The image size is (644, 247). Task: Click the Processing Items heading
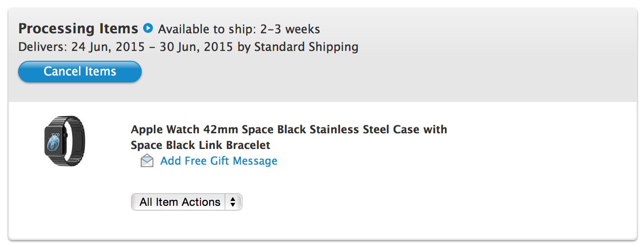click(x=78, y=28)
